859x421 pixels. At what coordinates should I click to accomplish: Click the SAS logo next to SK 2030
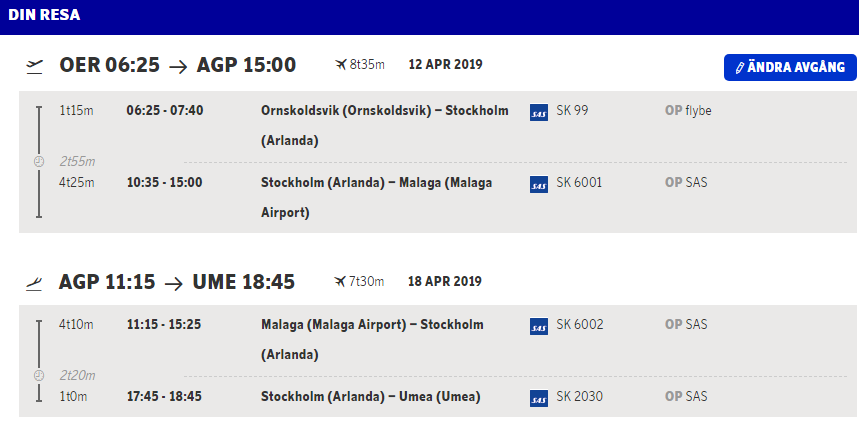(539, 398)
